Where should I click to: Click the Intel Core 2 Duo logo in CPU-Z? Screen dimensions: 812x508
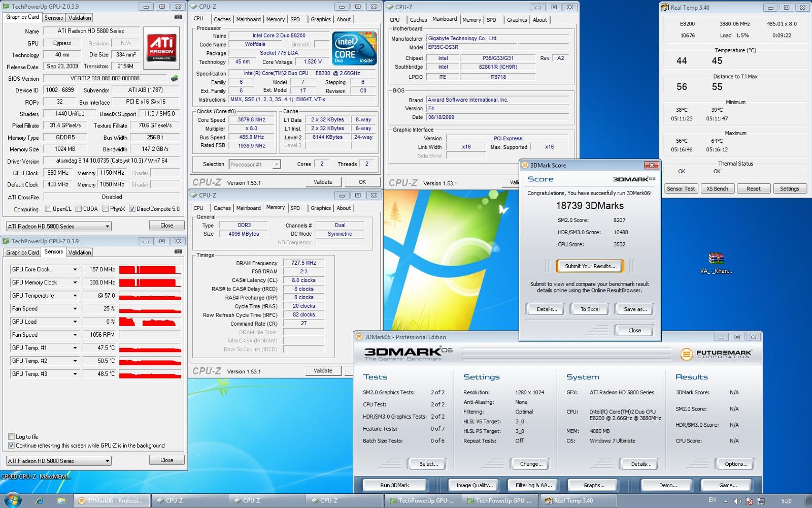tap(354, 48)
